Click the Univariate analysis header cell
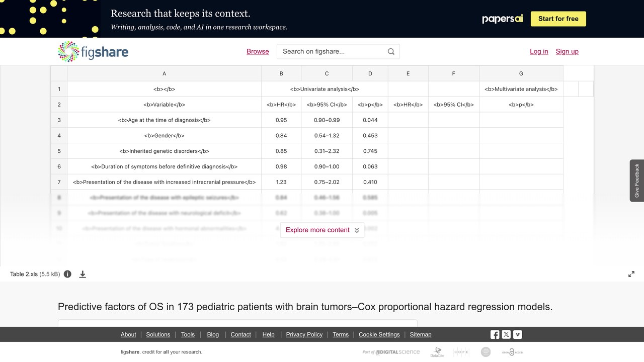Image resolution: width=644 pixels, height=362 pixels. pyautogui.click(x=325, y=89)
